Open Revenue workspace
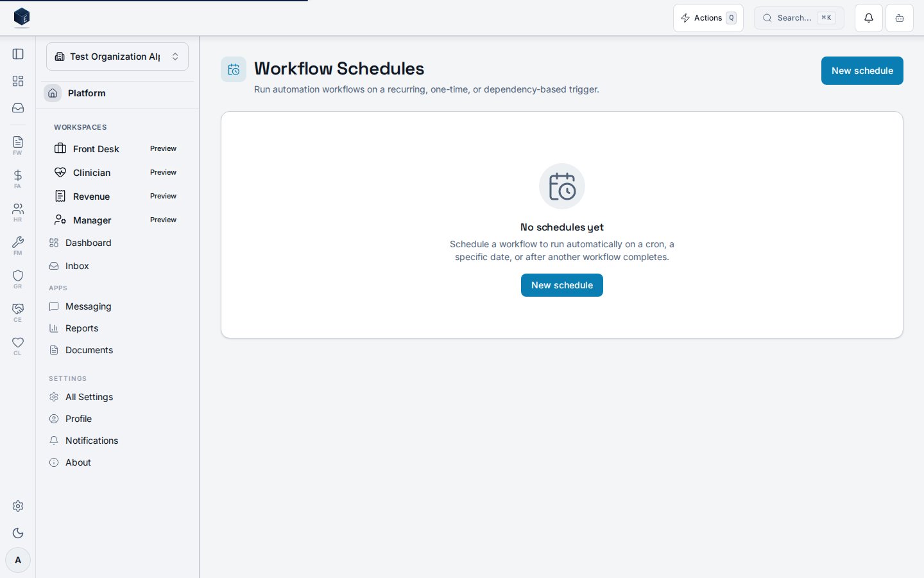This screenshot has width=924, height=578. coord(117,197)
